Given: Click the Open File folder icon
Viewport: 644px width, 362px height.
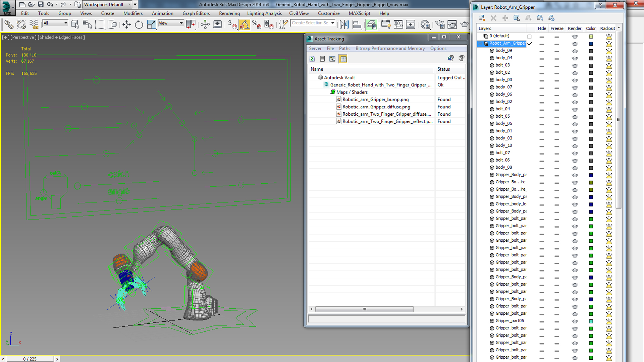Looking at the screenshot, I should (32, 4).
